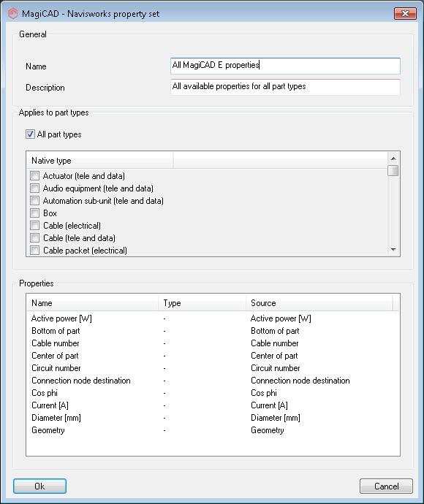Select the Active power [W] property row

coord(213,318)
